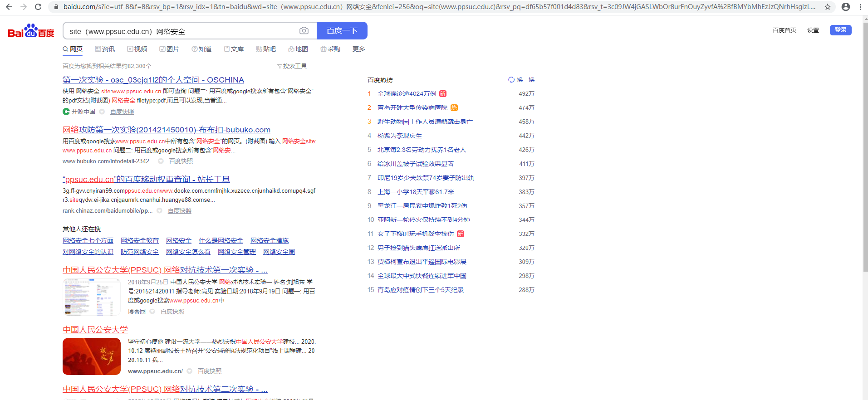Screen dimensions: 868x400
Task: Switch to the 资讯 tab
Action: coord(105,49)
